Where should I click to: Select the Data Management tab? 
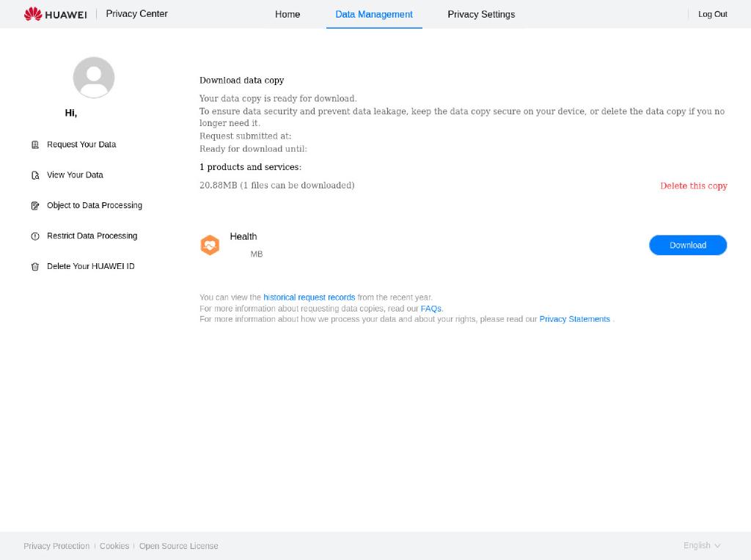click(374, 14)
